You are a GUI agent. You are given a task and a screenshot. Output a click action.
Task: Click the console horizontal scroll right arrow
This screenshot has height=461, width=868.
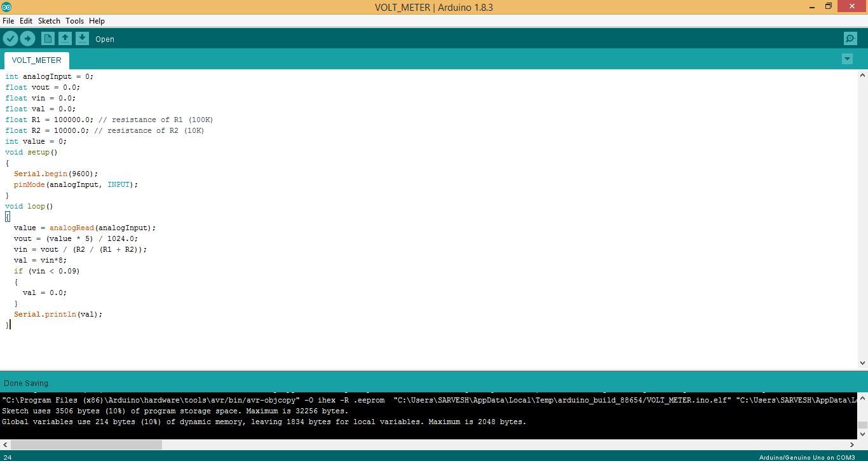(x=852, y=444)
